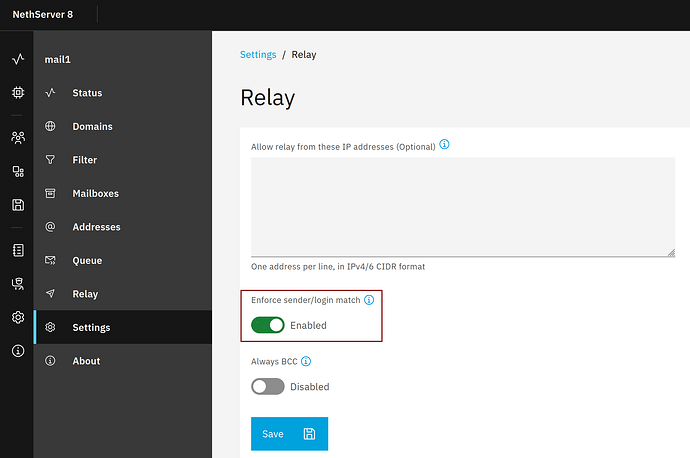Click the cluster status pulse icon in left rail
Image resolution: width=690 pixels, height=458 pixels.
17,59
